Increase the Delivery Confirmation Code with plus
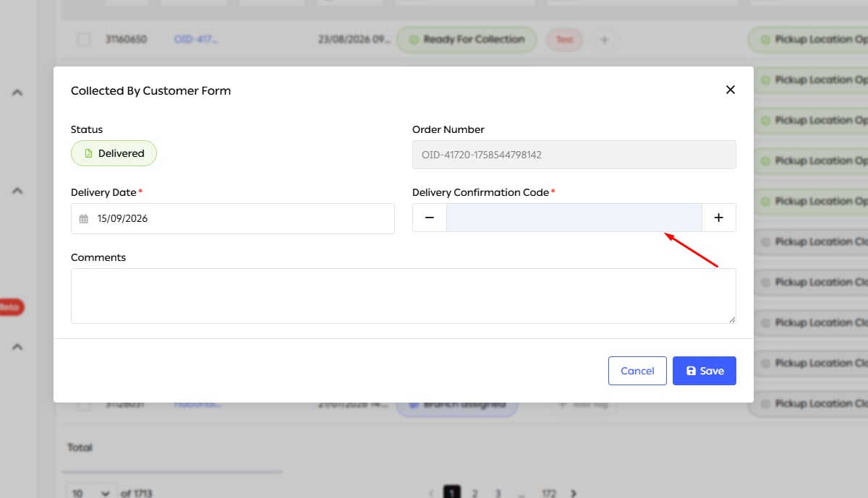This screenshot has width=868, height=498. (x=718, y=218)
